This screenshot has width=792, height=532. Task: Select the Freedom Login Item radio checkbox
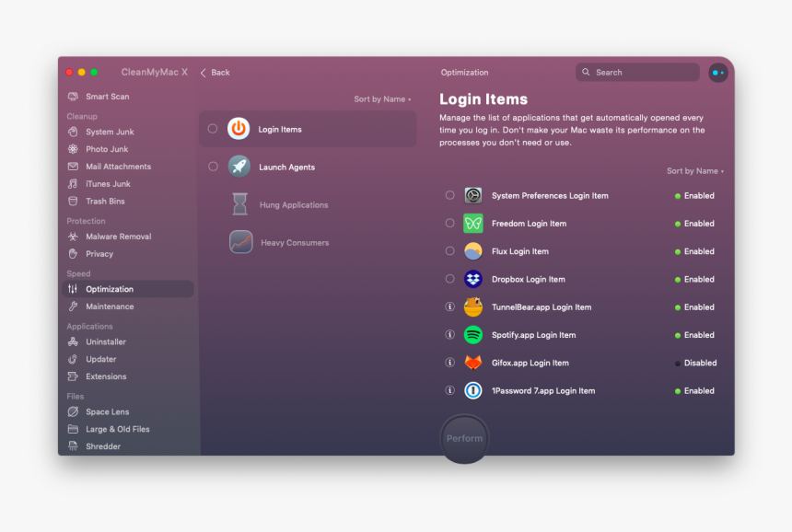tap(449, 223)
